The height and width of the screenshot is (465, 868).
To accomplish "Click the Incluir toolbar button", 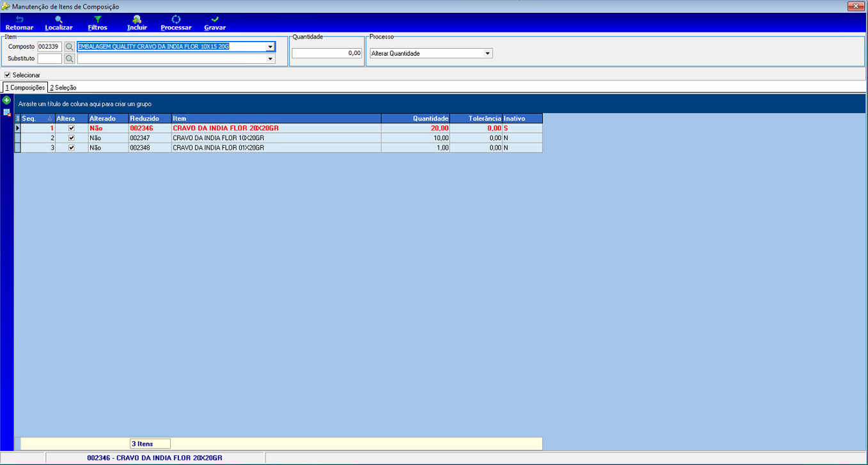I will (137, 23).
